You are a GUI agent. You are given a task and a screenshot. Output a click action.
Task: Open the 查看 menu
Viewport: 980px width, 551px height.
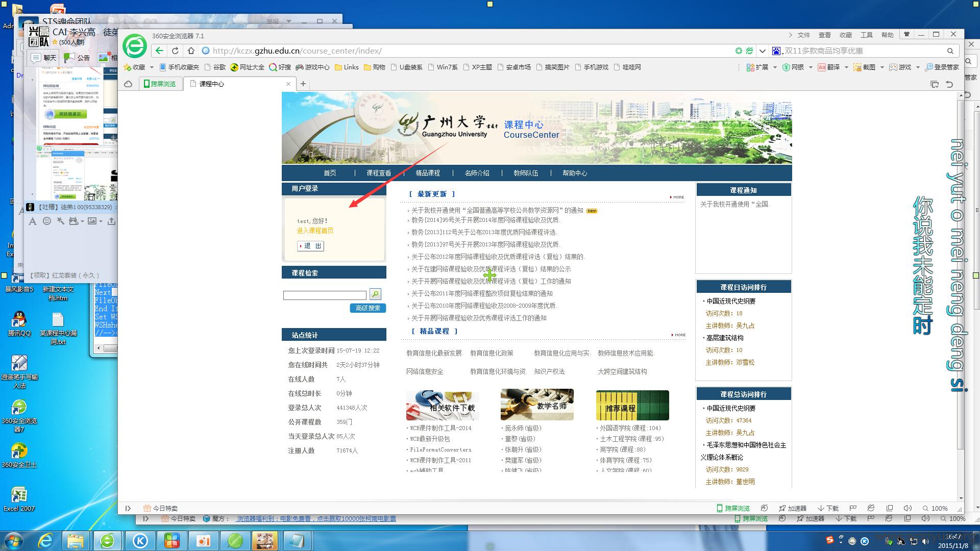(x=825, y=35)
